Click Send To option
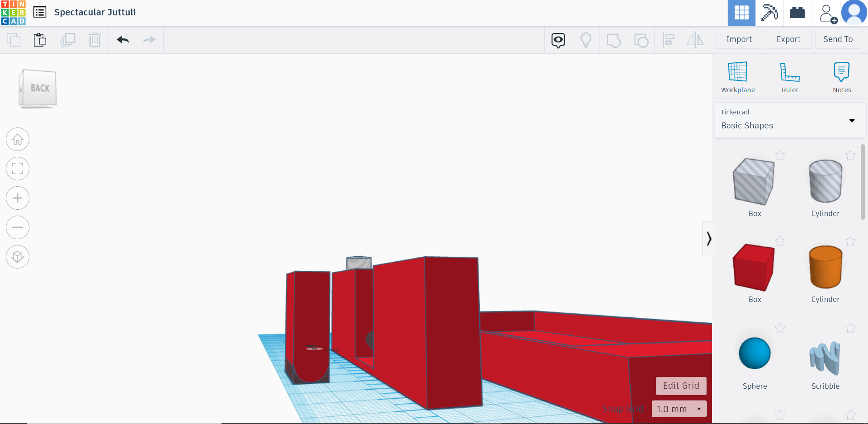 (837, 39)
